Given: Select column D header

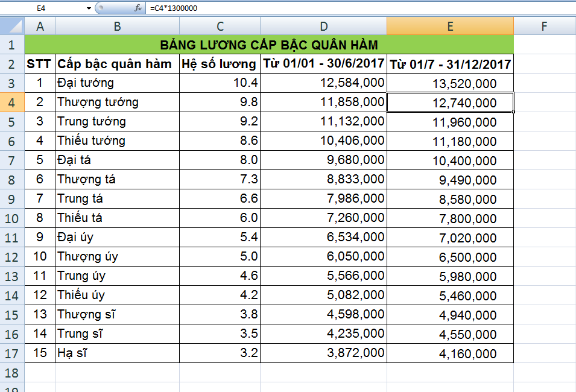Looking at the screenshot, I should pos(323,26).
